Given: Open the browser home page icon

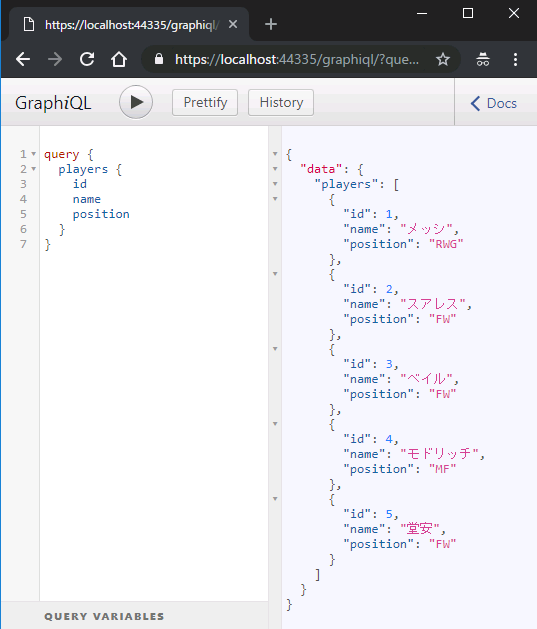Looking at the screenshot, I should (119, 59).
